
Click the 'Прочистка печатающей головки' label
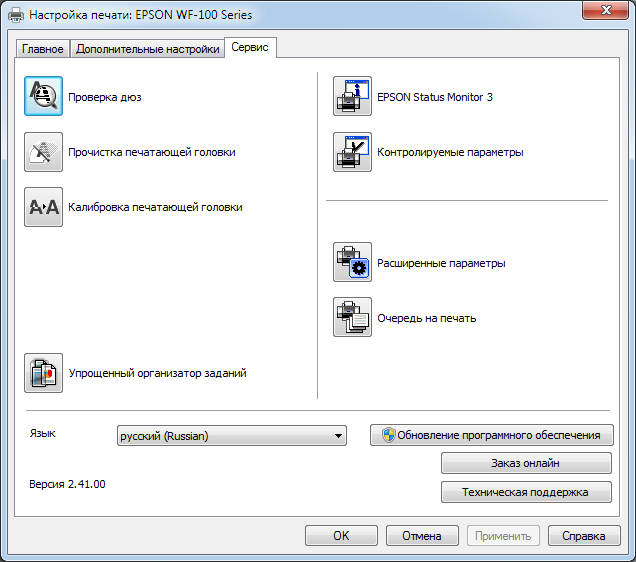tap(152, 152)
